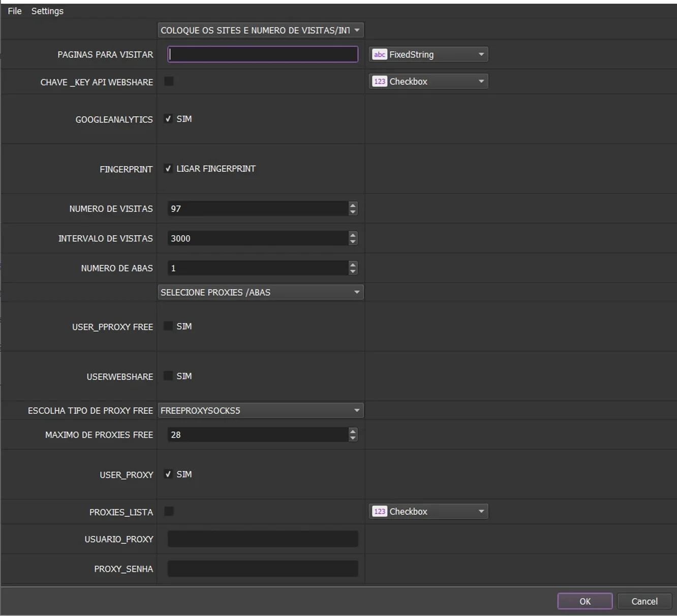This screenshot has height=616, width=677.
Task: Increase INTERVALO DE VISITAS with up arrow
Action: coord(353,235)
